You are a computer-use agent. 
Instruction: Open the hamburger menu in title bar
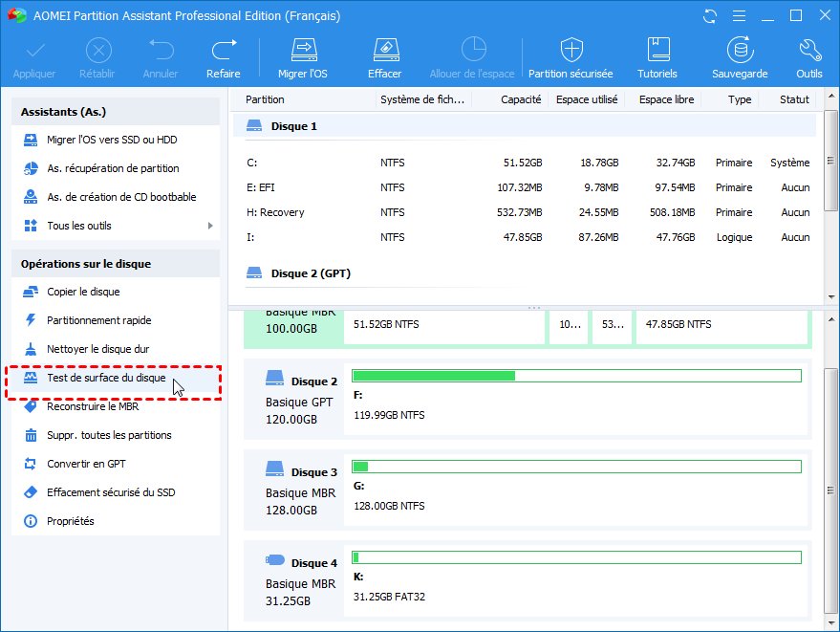pyautogui.click(x=739, y=16)
